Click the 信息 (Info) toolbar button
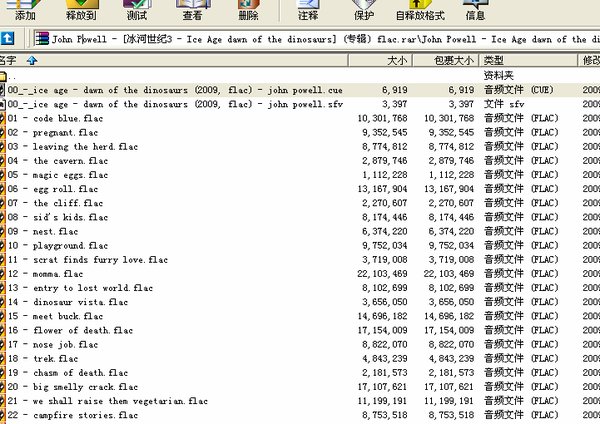600x424 pixels. point(475,10)
